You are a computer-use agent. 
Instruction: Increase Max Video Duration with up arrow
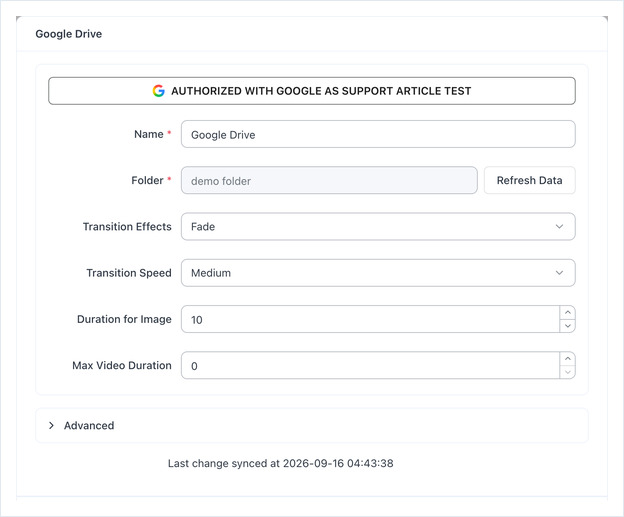click(x=567, y=359)
